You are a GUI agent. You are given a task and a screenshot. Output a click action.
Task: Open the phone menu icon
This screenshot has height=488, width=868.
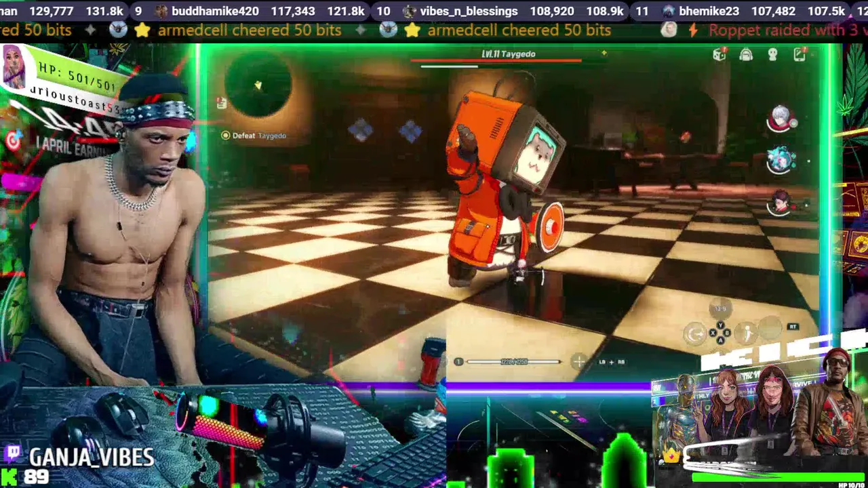800,54
